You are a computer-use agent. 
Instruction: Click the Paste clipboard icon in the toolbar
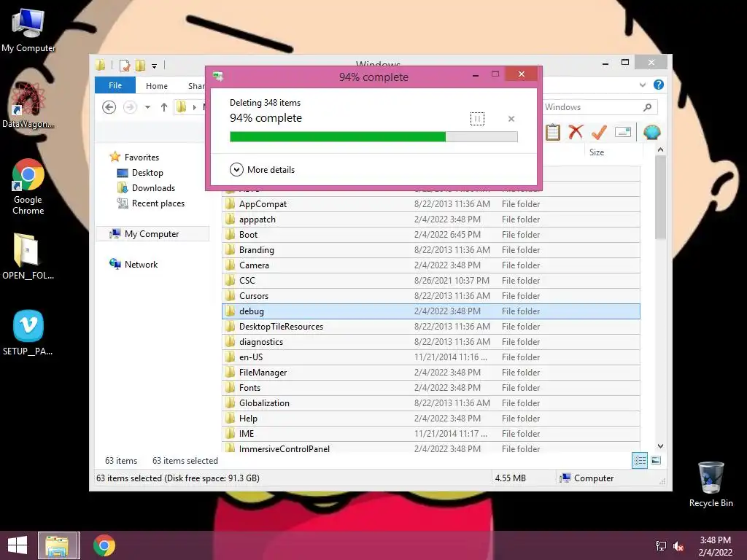click(553, 132)
